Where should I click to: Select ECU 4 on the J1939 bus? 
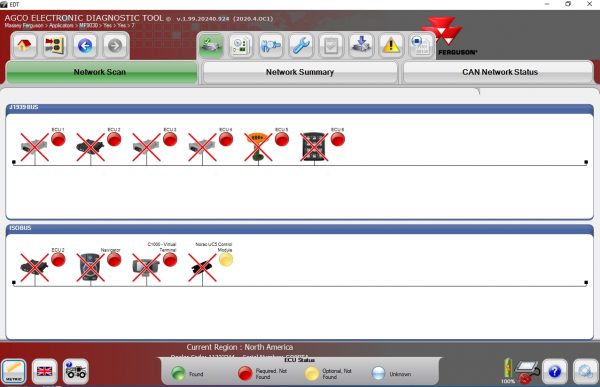click(202, 147)
